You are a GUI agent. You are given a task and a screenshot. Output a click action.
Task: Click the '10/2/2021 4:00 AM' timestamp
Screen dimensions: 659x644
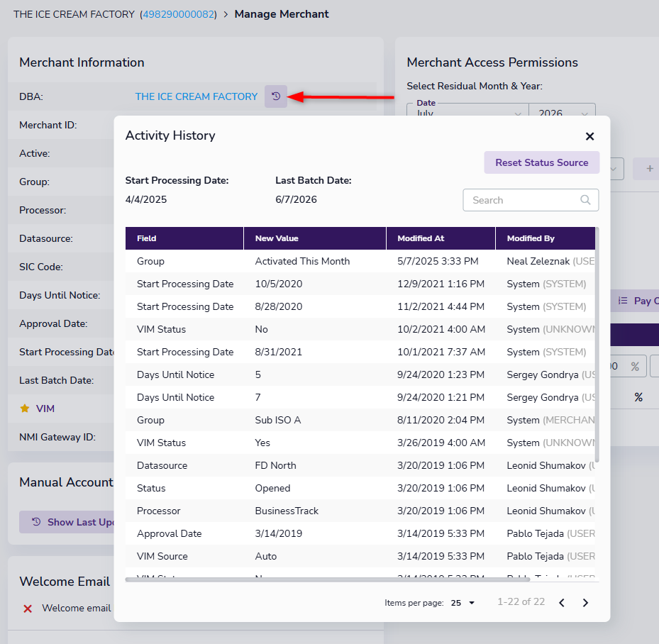pyautogui.click(x=441, y=329)
